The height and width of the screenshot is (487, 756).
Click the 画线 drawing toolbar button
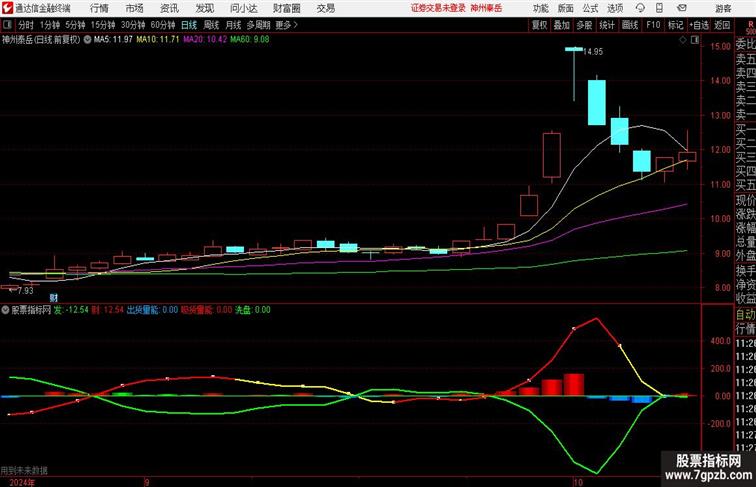point(630,25)
